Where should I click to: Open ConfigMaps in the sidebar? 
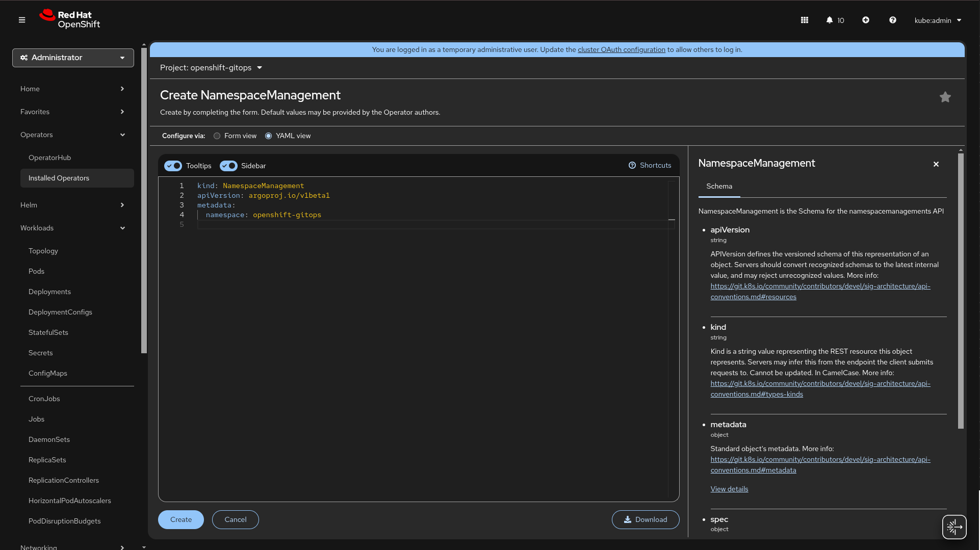point(48,373)
